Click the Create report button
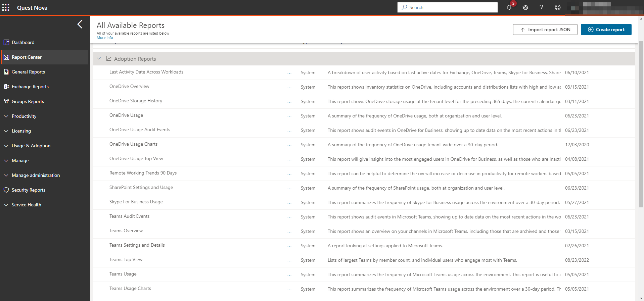 (606, 30)
